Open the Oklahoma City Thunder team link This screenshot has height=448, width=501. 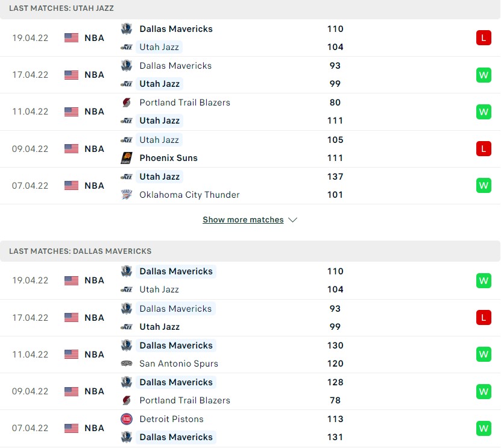coord(189,195)
